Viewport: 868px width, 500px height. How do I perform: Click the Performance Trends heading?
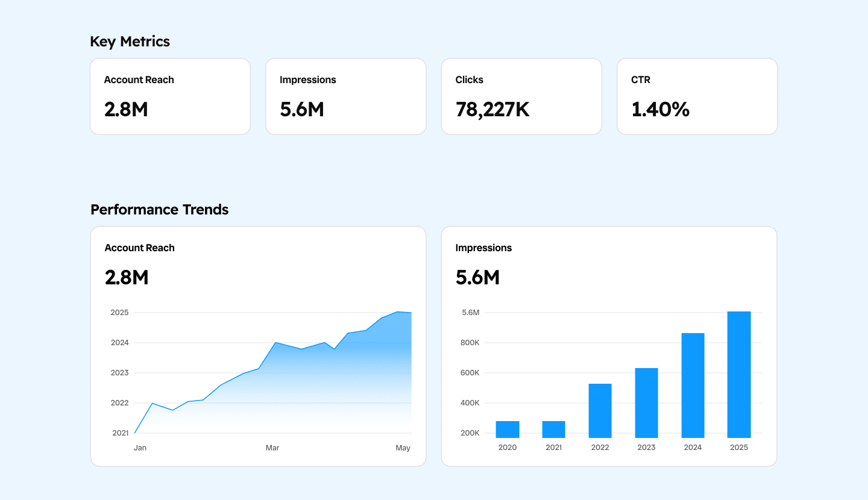coord(159,210)
